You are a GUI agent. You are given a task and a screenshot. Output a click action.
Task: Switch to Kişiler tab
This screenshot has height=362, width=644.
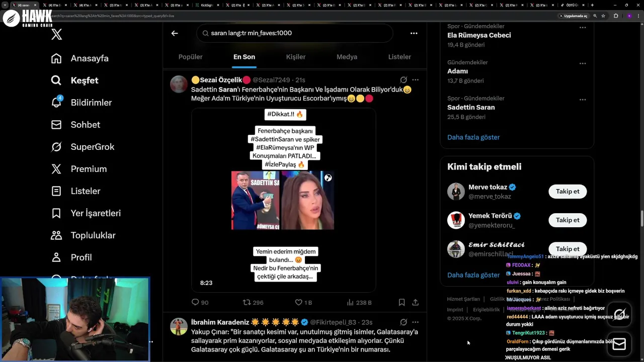point(296,57)
